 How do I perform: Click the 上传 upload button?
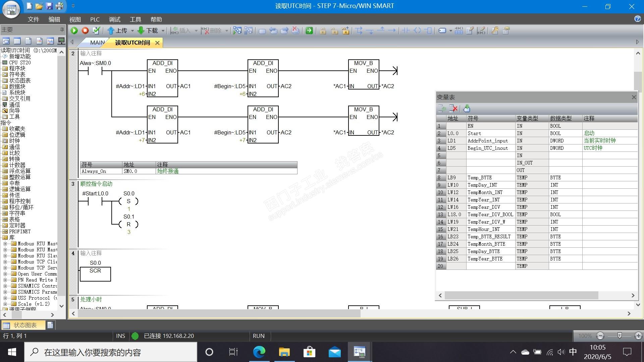coord(118,31)
